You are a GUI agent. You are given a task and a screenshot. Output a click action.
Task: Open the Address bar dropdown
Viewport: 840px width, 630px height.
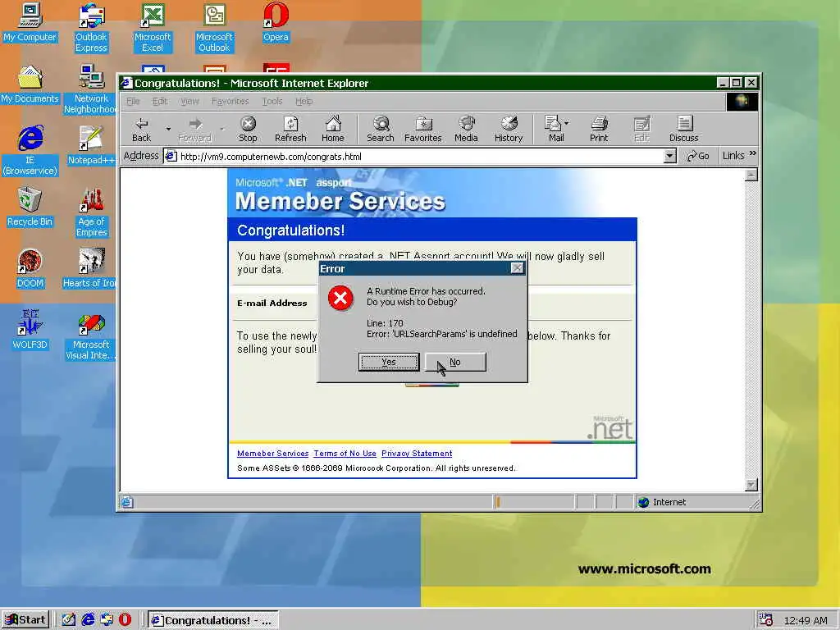point(669,156)
